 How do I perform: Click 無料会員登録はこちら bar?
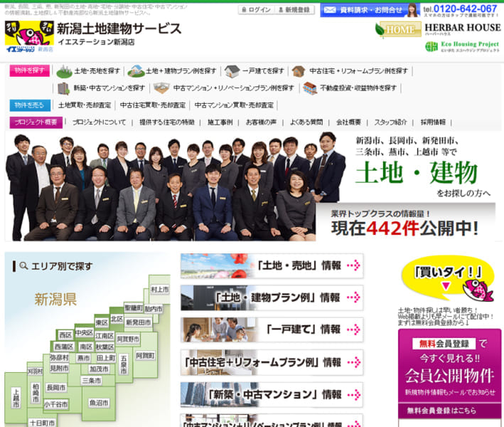[x=450, y=411]
